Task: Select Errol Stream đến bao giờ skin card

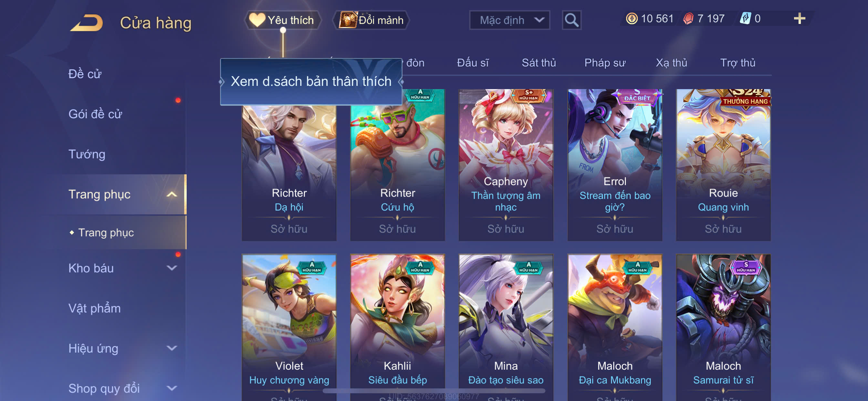Action: (615, 165)
